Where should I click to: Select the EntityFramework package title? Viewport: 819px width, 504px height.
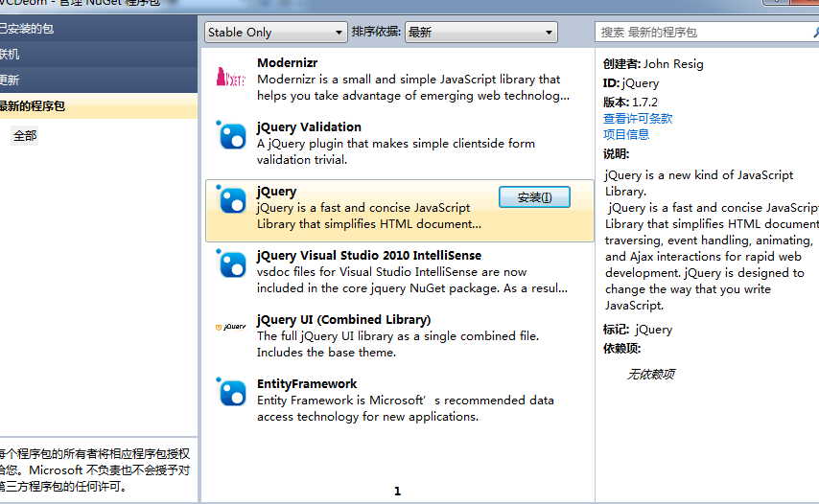click(x=307, y=384)
